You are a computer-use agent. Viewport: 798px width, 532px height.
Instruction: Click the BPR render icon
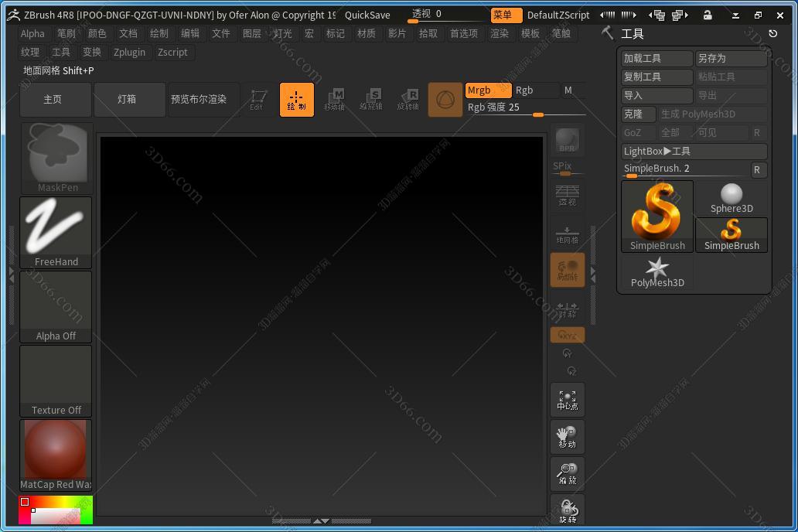(567, 140)
